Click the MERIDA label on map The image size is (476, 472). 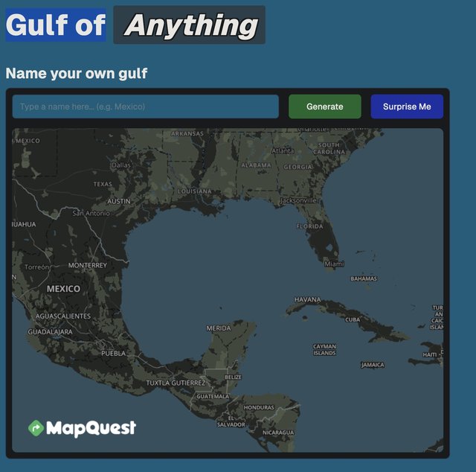pyautogui.click(x=219, y=328)
